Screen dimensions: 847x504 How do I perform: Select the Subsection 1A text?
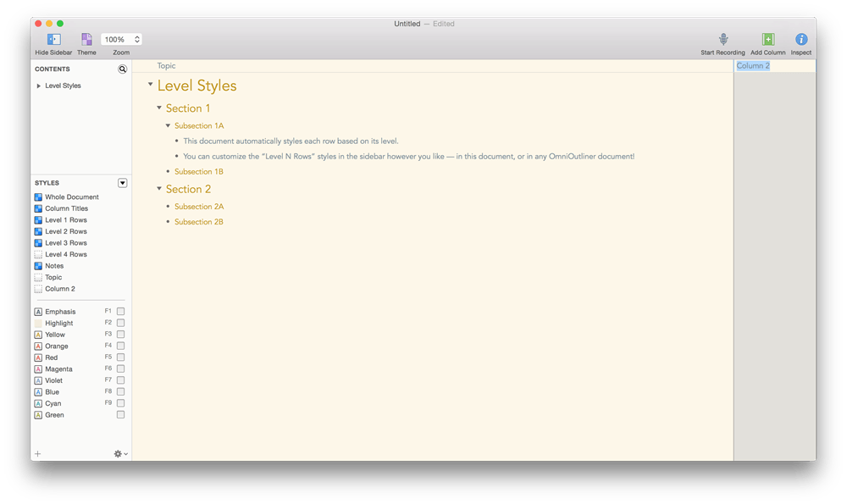pyautogui.click(x=199, y=126)
